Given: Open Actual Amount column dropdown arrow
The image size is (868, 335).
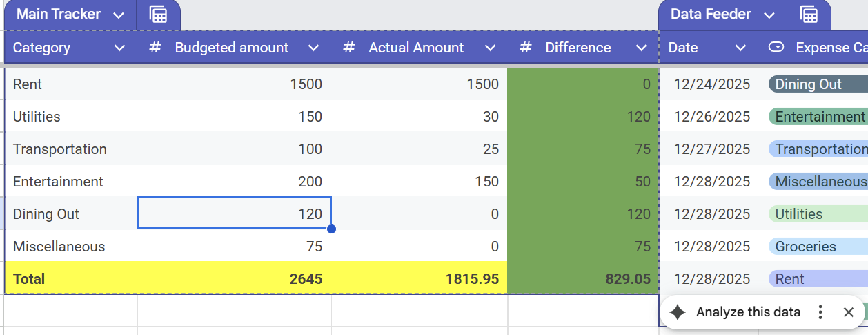Looking at the screenshot, I should (490, 48).
